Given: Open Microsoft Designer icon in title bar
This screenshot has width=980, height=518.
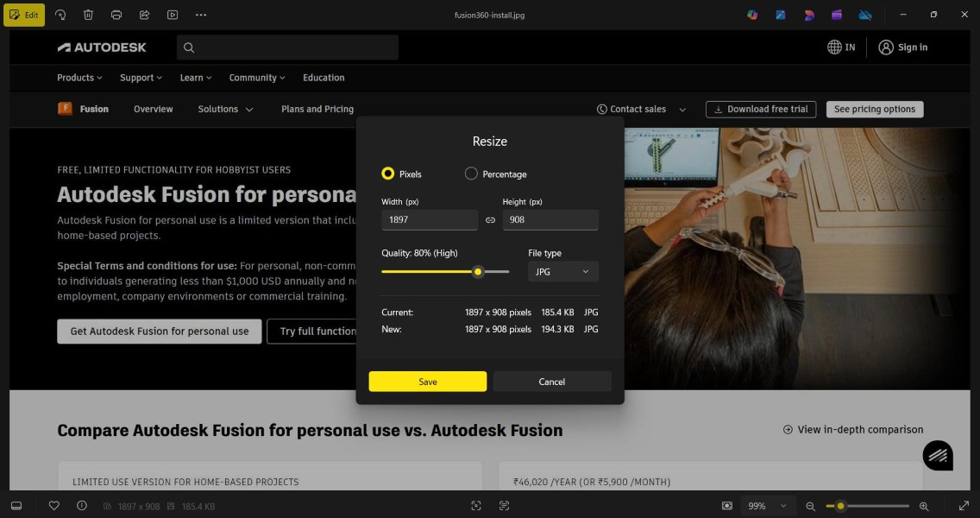Looking at the screenshot, I should 808,15.
